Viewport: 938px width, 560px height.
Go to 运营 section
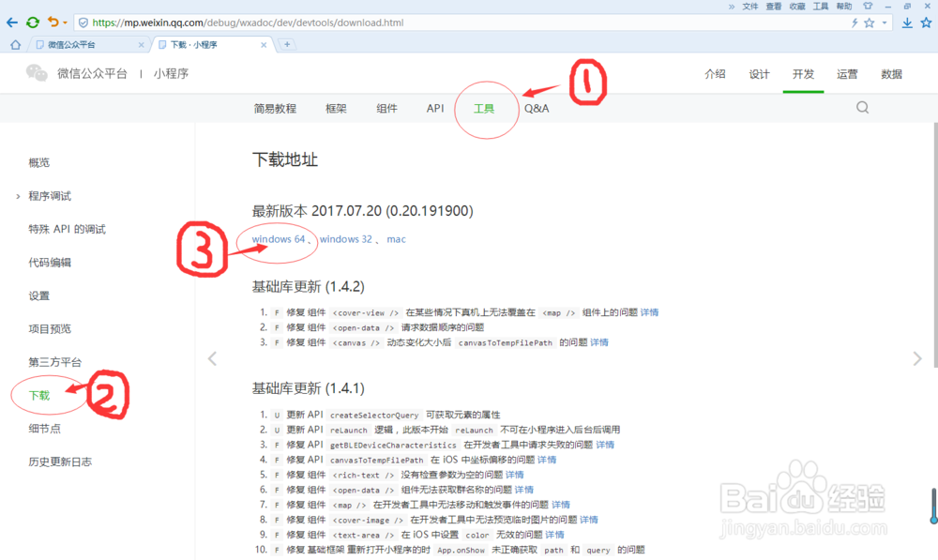[847, 74]
